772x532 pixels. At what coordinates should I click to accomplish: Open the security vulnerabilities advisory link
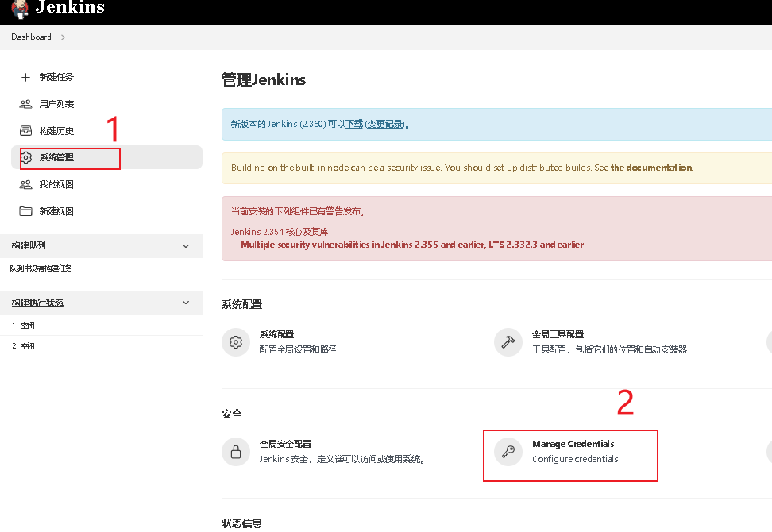411,245
